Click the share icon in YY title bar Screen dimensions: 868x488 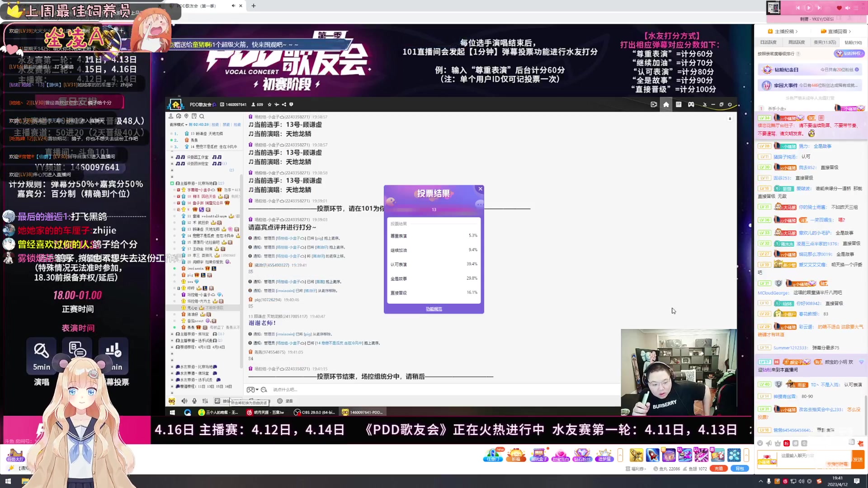284,104
